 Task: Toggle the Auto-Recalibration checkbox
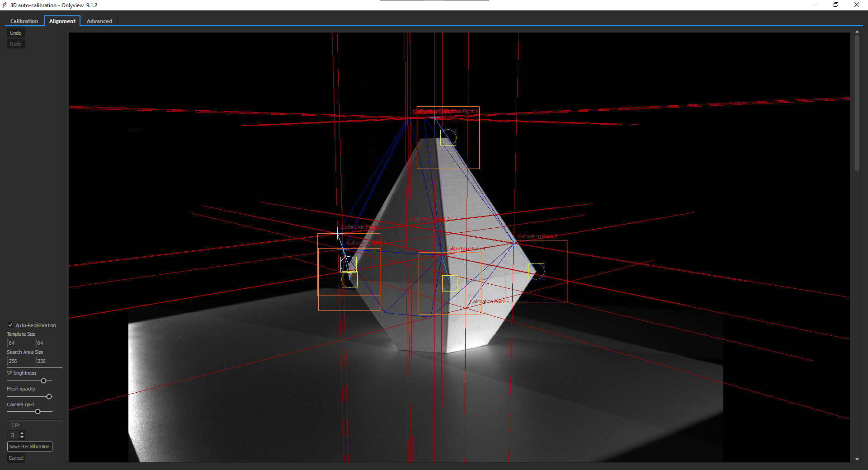point(10,325)
